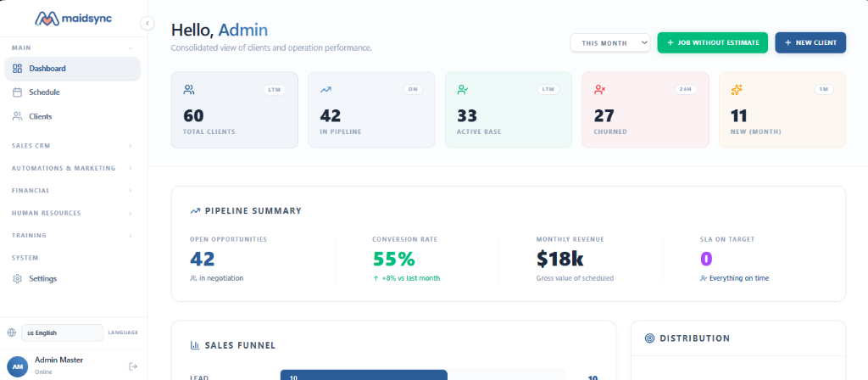
Task: Click the people icon next to in negotiation
Action: pyautogui.click(x=193, y=278)
